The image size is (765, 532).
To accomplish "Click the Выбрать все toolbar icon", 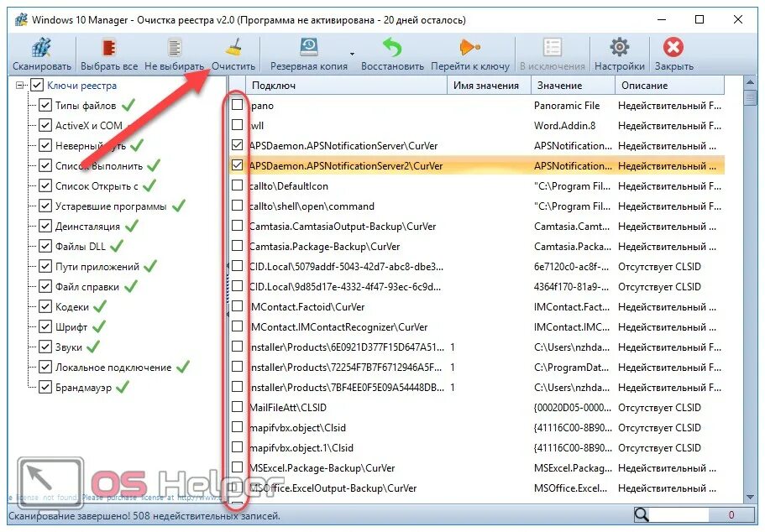I will (108, 48).
